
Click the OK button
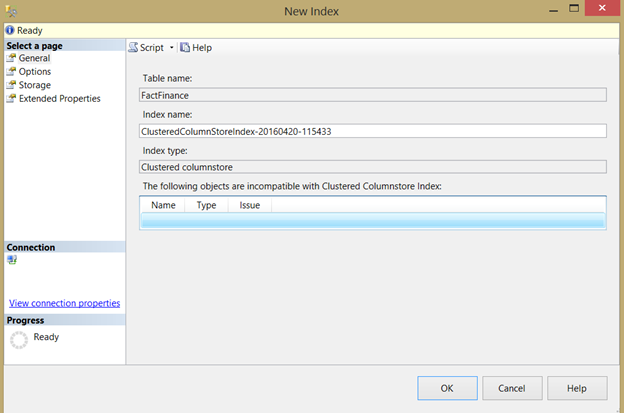447,388
